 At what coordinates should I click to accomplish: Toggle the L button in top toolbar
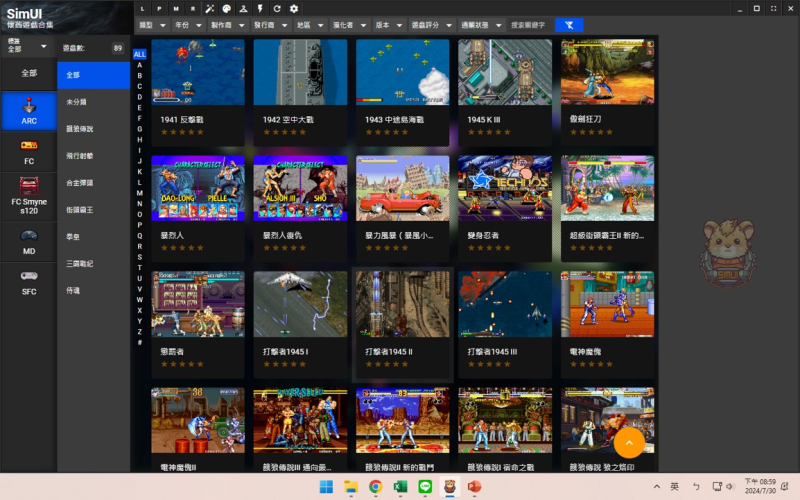(x=142, y=9)
